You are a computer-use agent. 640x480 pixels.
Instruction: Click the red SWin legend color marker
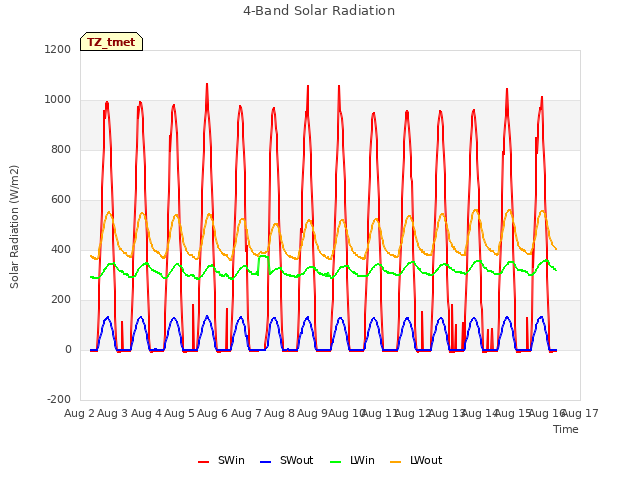click(203, 462)
